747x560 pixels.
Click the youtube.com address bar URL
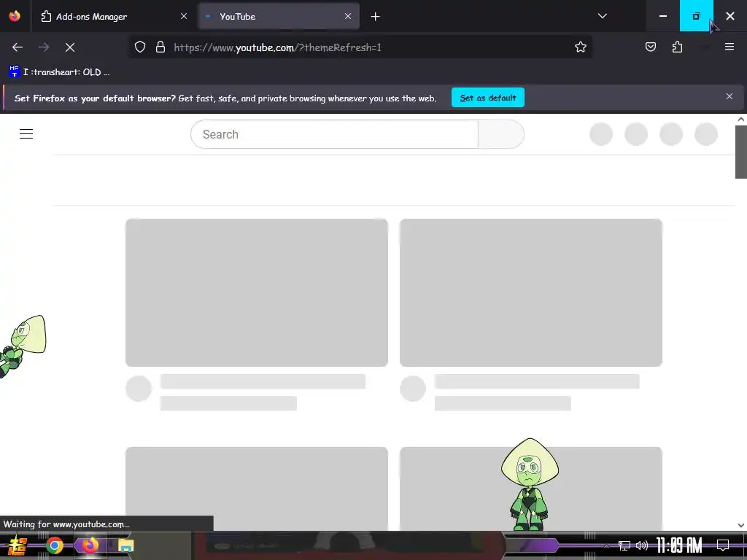click(277, 47)
